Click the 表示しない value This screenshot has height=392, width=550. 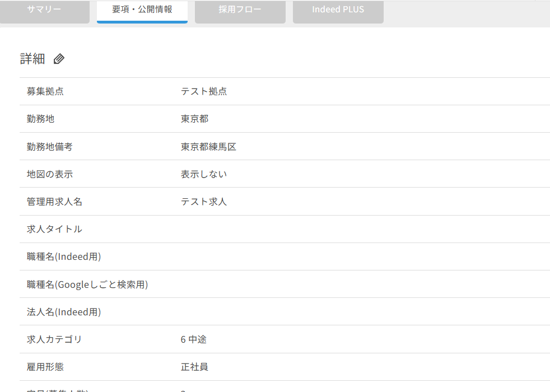(x=204, y=174)
